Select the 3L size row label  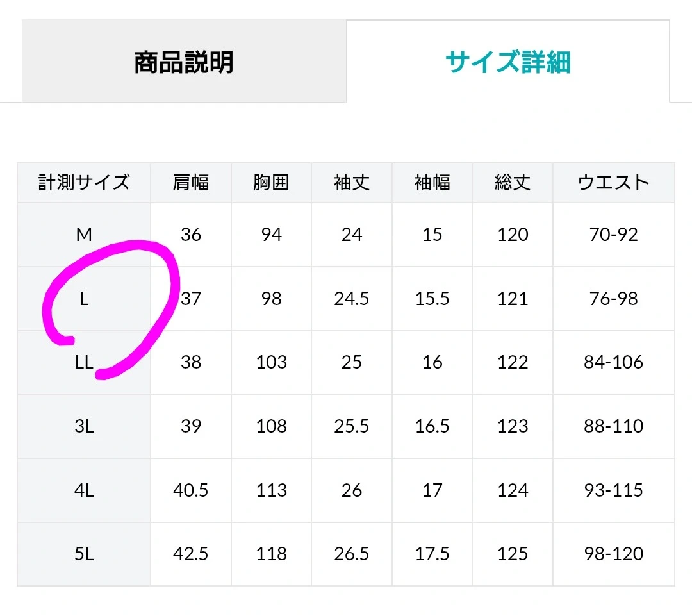click(x=84, y=426)
